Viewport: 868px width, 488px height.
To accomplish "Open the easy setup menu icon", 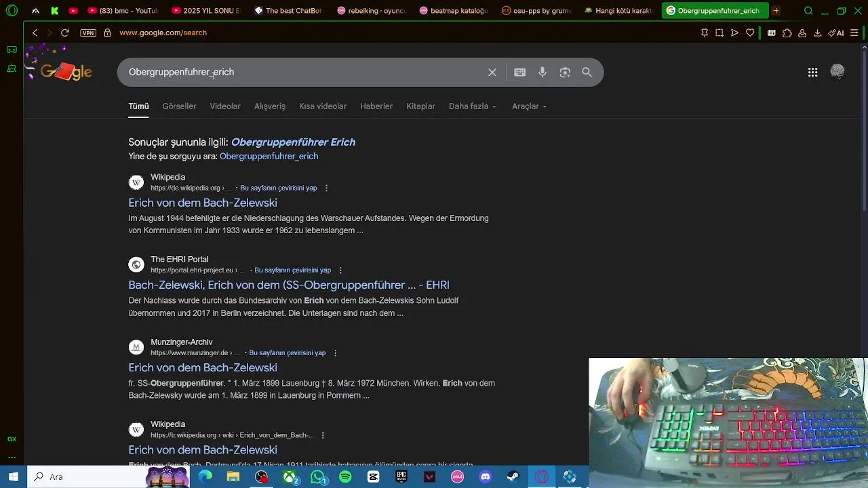I will click(x=854, y=33).
